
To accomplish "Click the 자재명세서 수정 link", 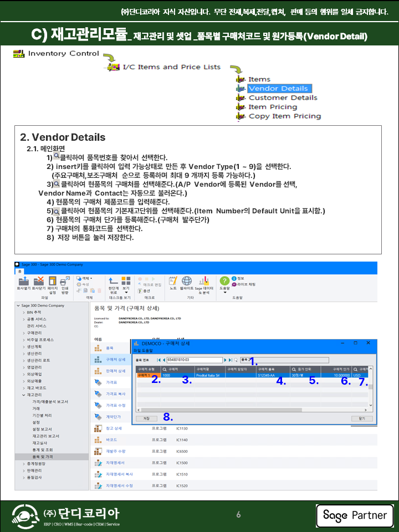I will coord(120,486).
